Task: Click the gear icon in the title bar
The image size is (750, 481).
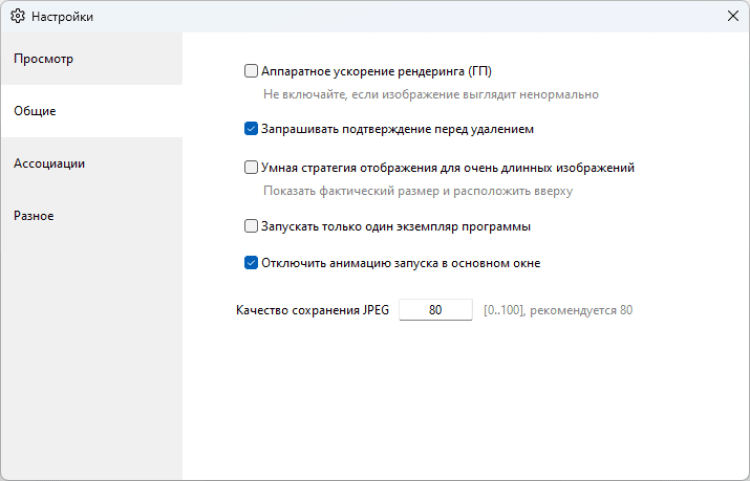Action: coord(17,16)
